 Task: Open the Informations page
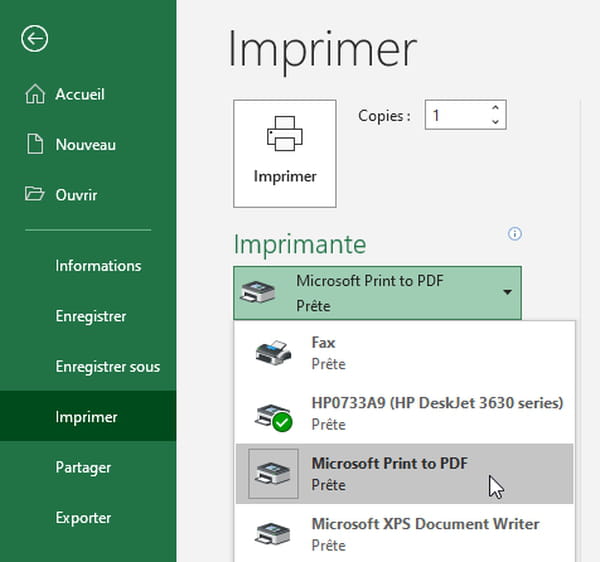tap(88, 266)
